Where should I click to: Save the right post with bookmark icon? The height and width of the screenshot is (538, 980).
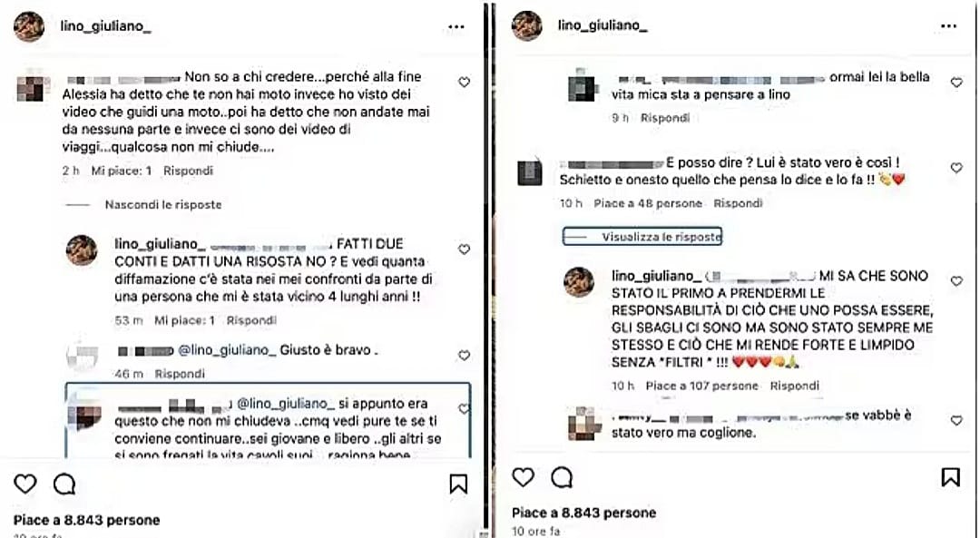951,477
